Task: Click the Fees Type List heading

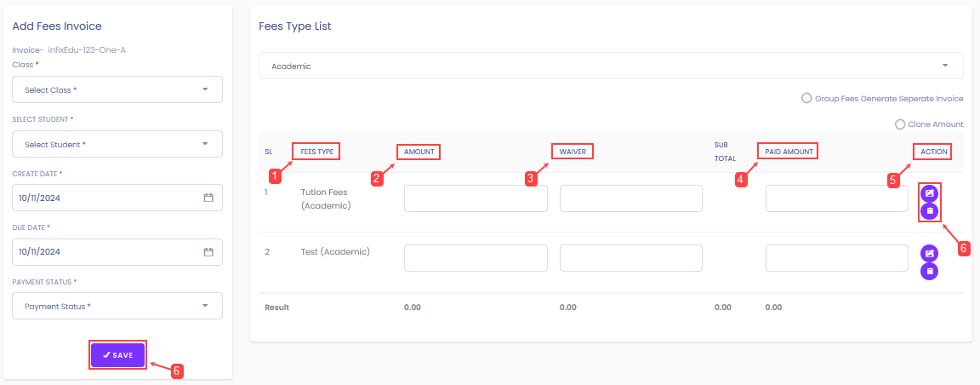Action: pos(295,26)
